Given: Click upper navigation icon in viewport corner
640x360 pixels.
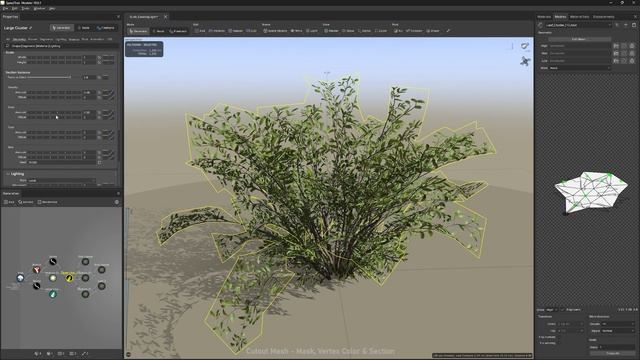Looking at the screenshot, I should tap(525, 46).
